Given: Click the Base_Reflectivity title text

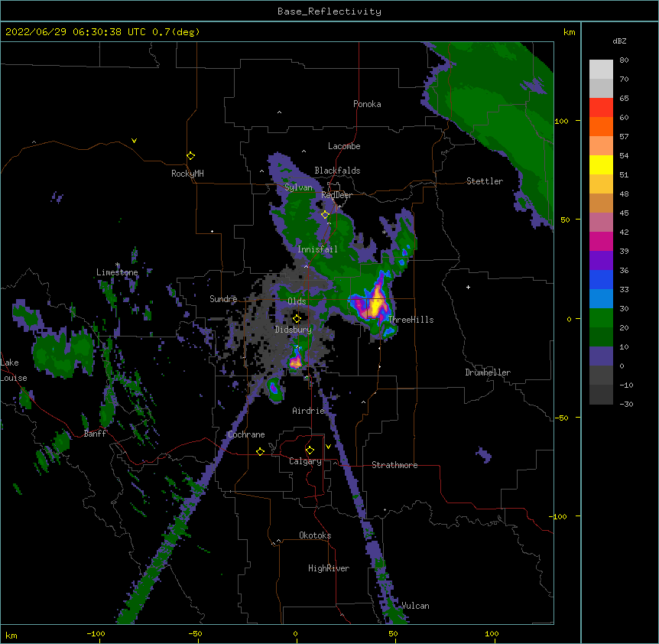Looking at the screenshot, I should coord(329,11).
